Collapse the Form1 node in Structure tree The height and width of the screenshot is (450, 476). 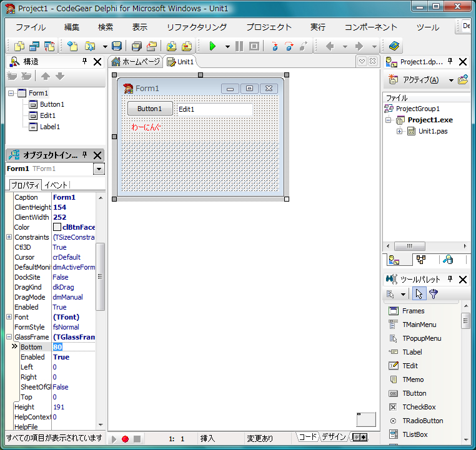click(11, 93)
